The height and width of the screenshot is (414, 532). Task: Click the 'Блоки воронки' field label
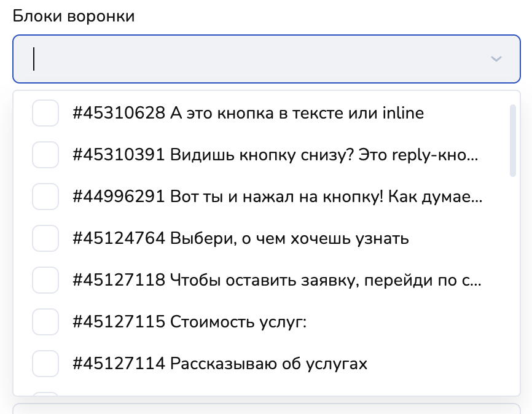point(74,16)
